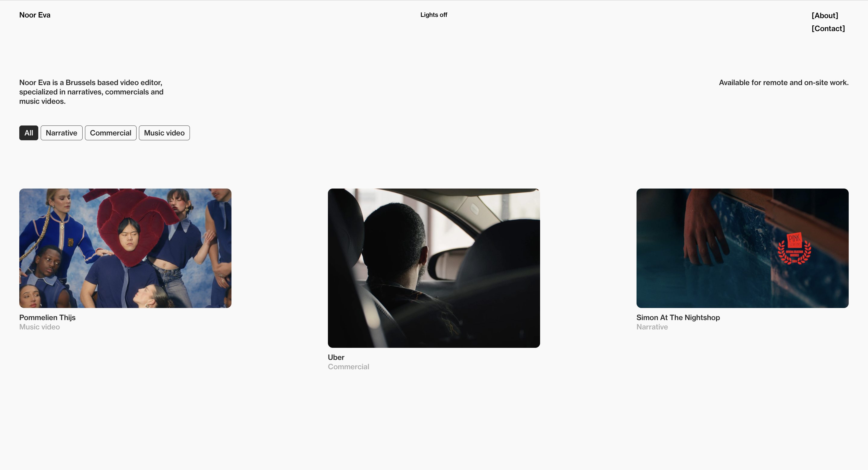
Task: Click the Uber project title
Action: (336, 357)
